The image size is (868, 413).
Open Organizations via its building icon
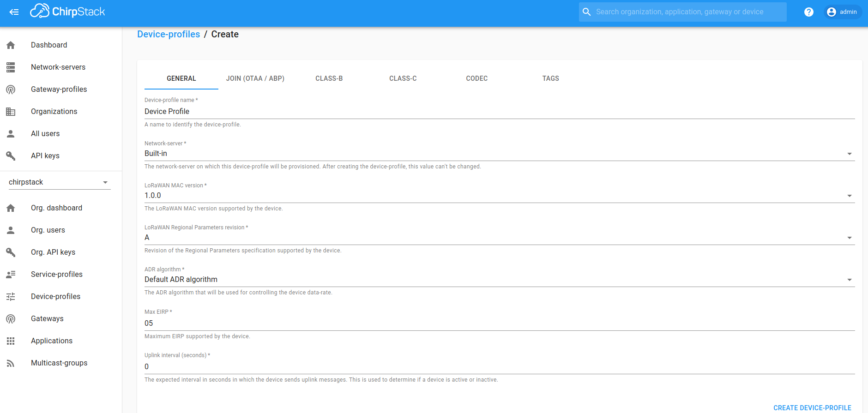coord(11,112)
